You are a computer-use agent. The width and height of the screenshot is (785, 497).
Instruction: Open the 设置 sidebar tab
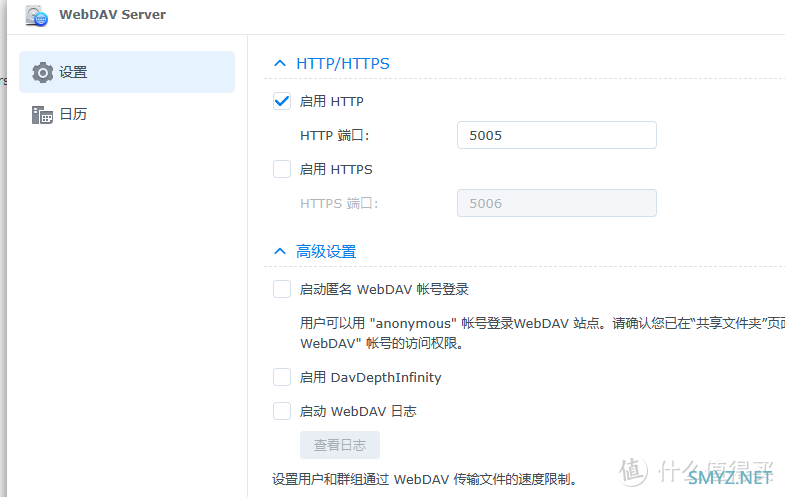click(127, 72)
